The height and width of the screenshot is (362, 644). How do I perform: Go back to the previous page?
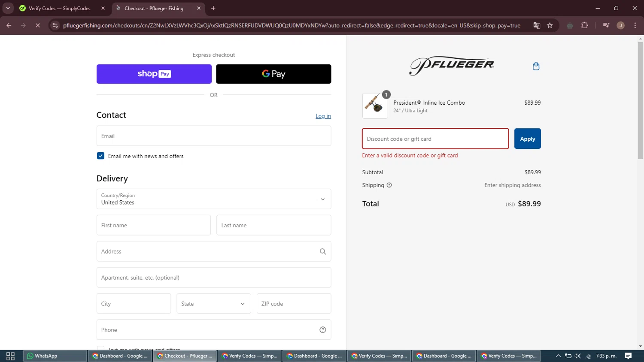point(9,25)
